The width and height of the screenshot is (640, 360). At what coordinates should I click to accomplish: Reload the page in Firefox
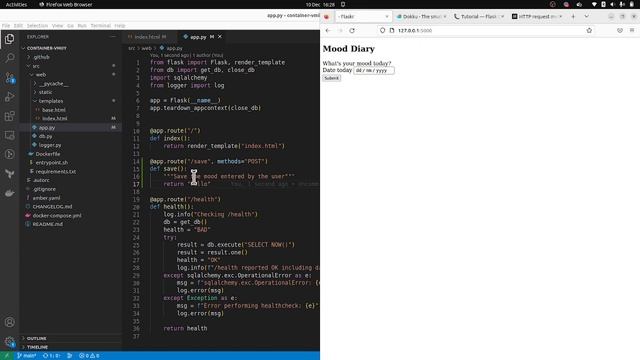tap(352, 30)
